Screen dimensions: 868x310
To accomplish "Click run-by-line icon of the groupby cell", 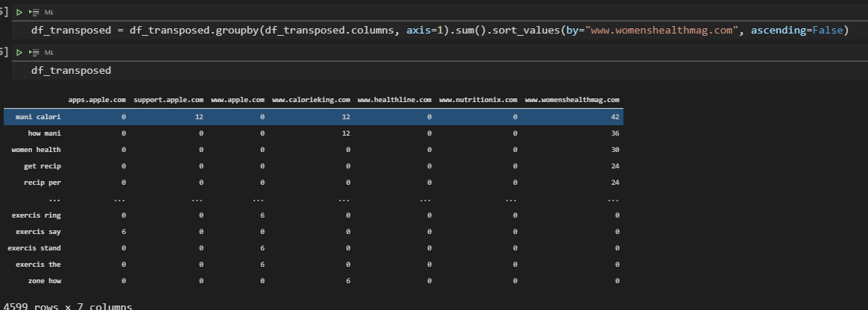I will [x=34, y=12].
